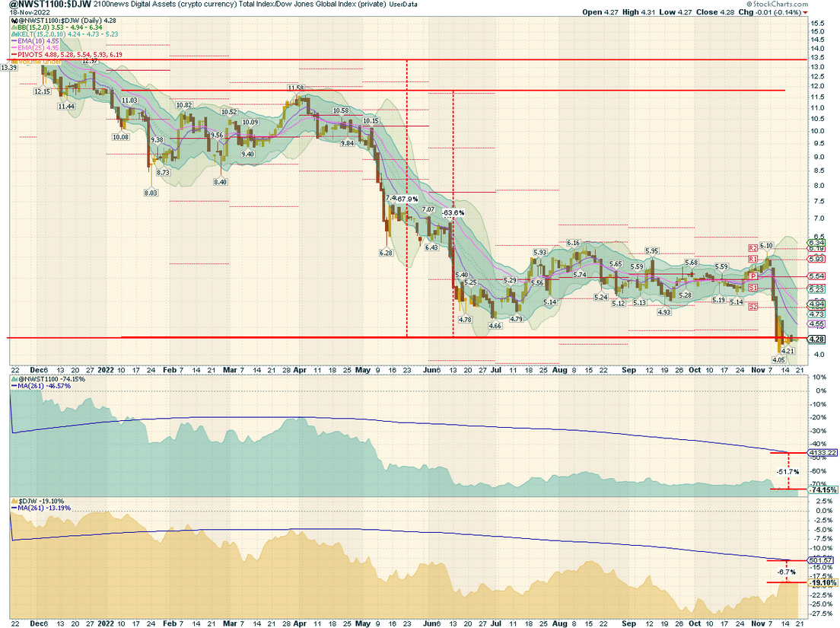Click the EMA(25) pink line swatch
The image size is (840, 628).
pyautogui.click(x=14, y=48)
